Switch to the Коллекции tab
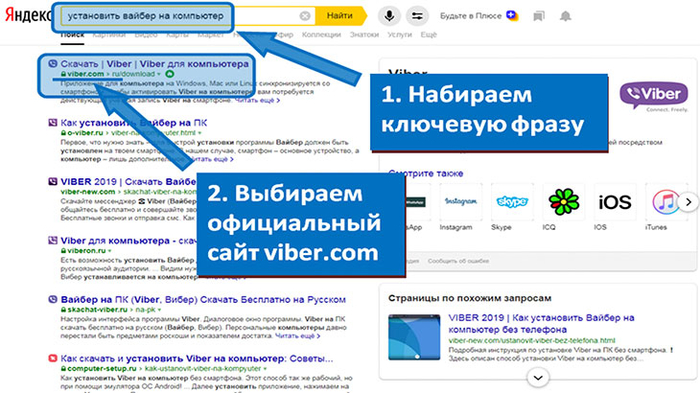The image size is (700, 393). (321, 34)
